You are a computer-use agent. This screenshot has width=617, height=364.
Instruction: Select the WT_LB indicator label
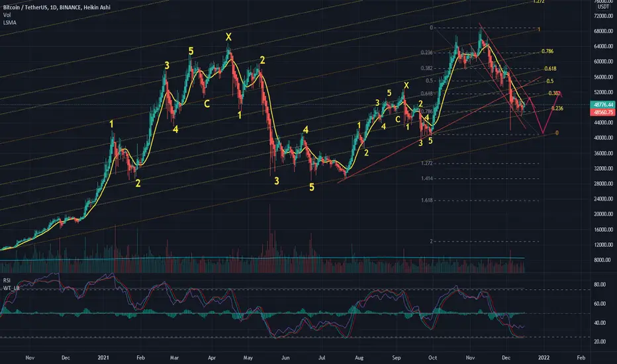point(11,288)
